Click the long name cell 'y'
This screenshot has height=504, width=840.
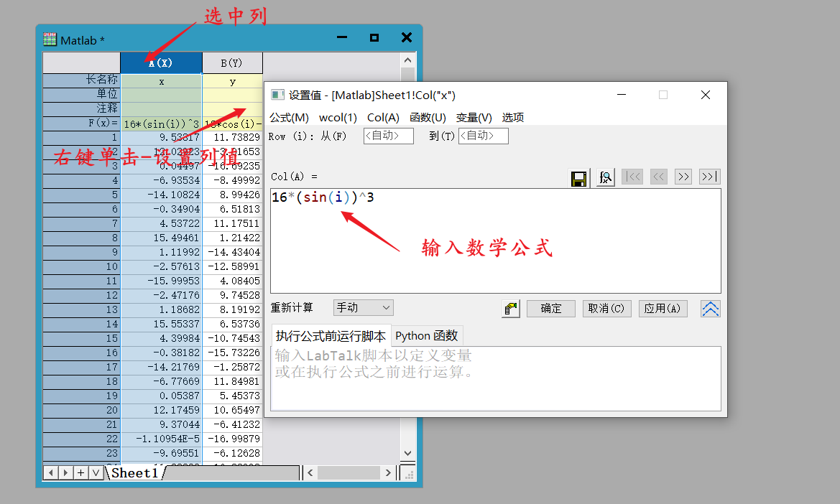(233, 81)
